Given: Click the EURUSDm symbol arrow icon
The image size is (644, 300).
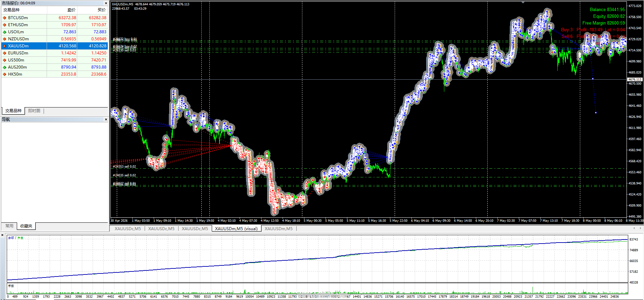Looking at the screenshot, I should click(5, 53).
